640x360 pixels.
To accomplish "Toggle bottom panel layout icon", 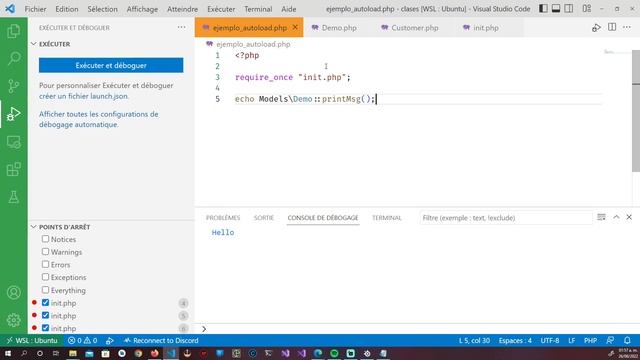I will [556, 9].
